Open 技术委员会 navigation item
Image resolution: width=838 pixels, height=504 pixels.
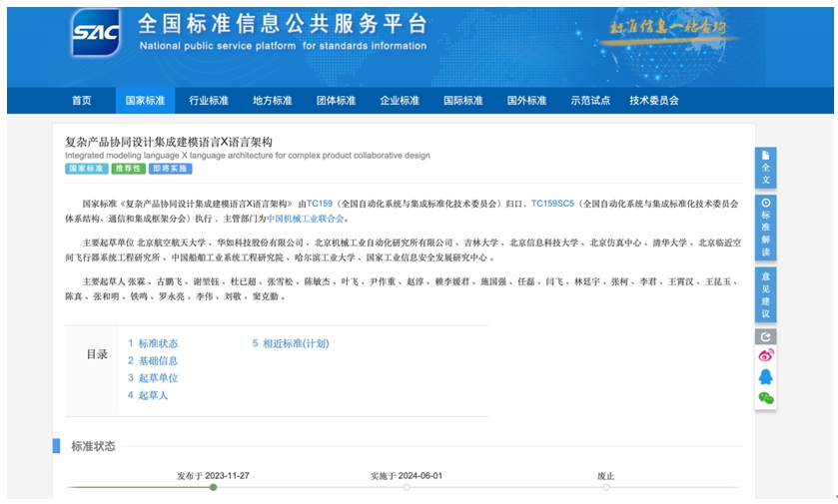tap(653, 101)
